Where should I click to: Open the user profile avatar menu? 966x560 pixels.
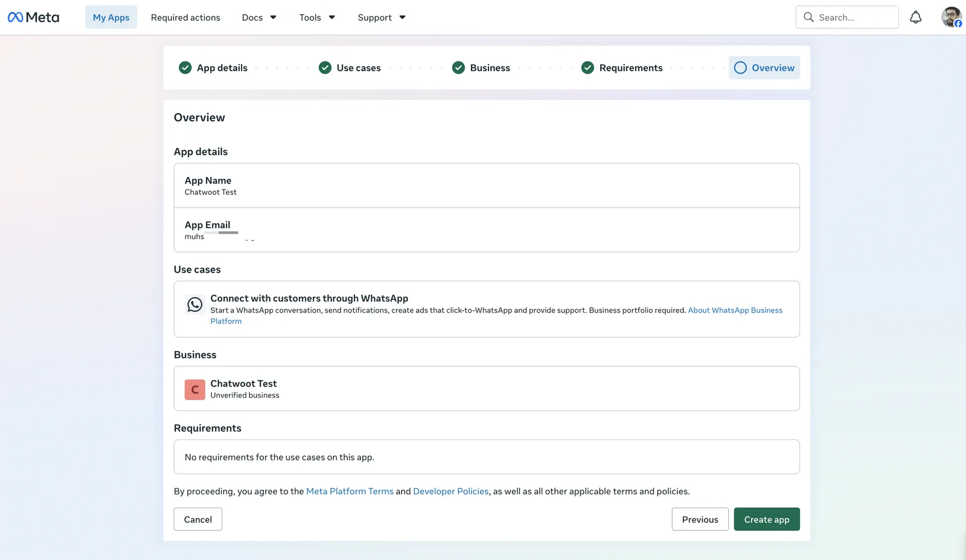point(952,17)
